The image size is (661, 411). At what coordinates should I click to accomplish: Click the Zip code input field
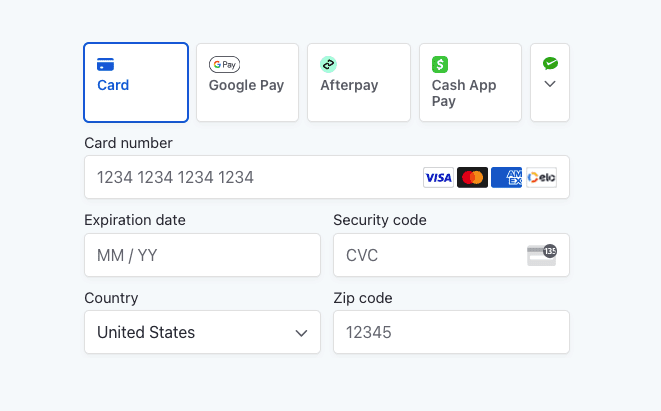coord(450,332)
